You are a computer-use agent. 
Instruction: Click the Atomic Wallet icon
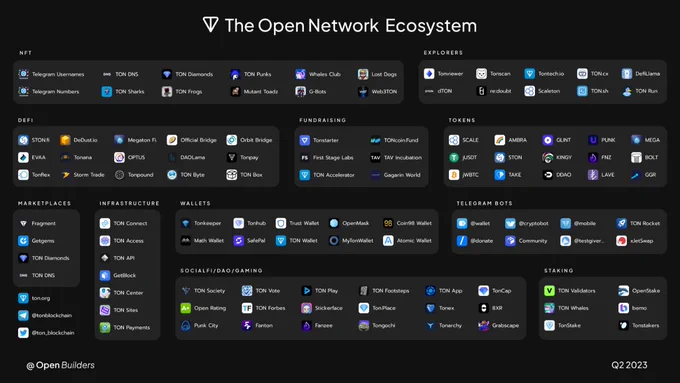click(x=388, y=241)
